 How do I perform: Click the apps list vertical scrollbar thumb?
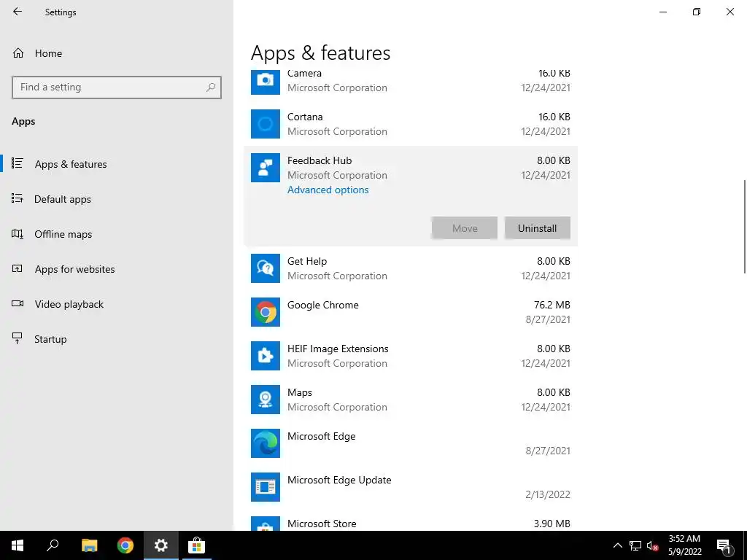(x=745, y=227)
